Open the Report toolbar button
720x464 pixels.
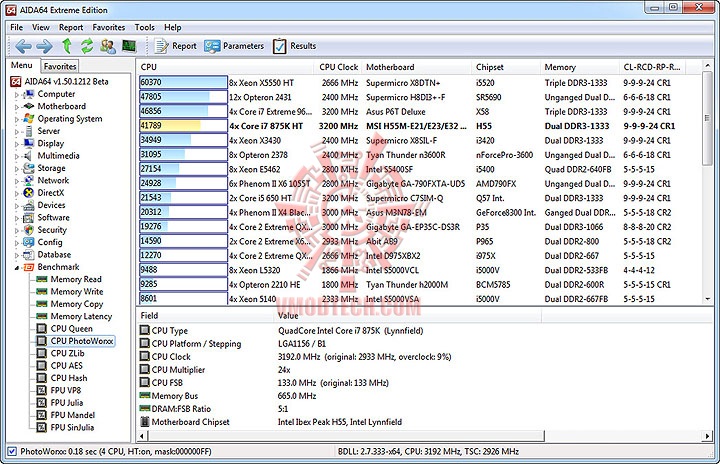(175, 46)
